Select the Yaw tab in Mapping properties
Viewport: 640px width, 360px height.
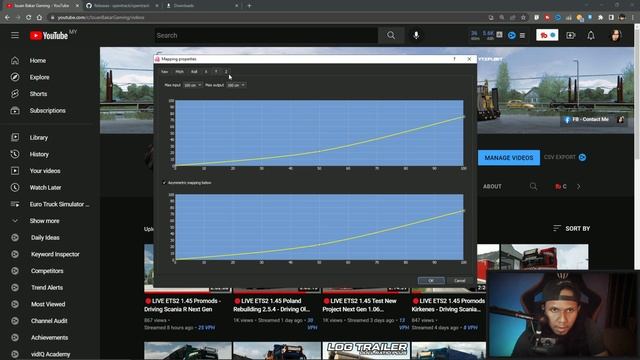point(164,72)
